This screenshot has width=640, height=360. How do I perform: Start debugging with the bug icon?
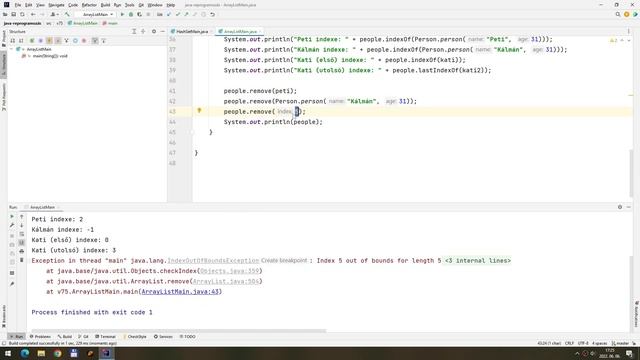tap(131, 14)
